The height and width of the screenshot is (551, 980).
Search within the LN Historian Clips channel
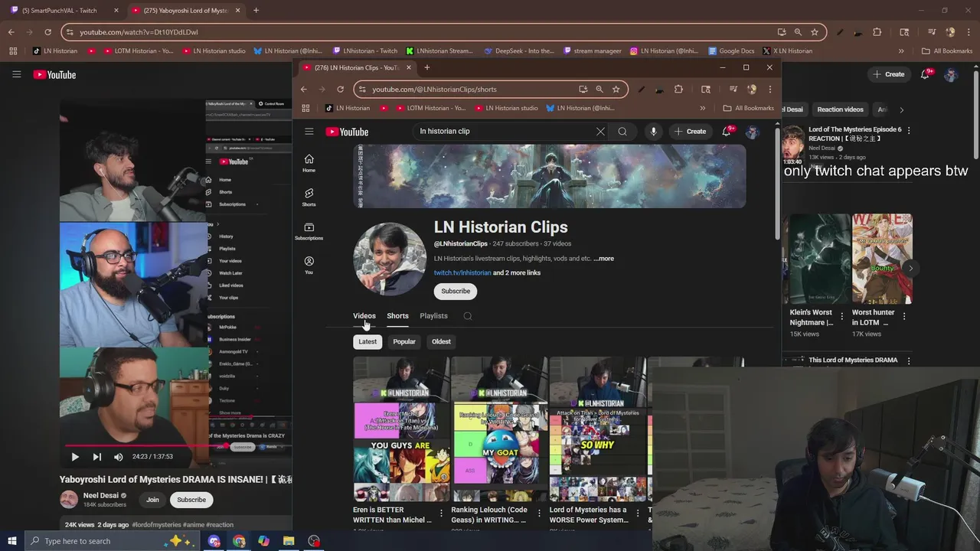pyautogui.click(x=467, y=316)
